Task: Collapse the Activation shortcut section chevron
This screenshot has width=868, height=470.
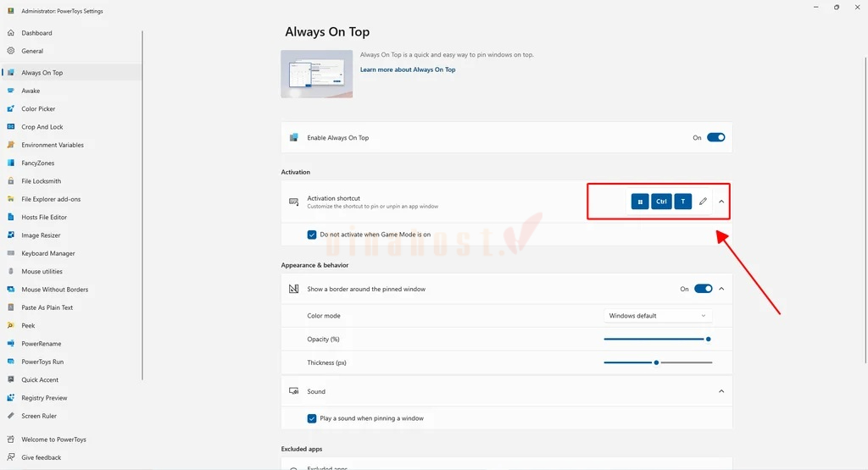Action: pos(721,202)
